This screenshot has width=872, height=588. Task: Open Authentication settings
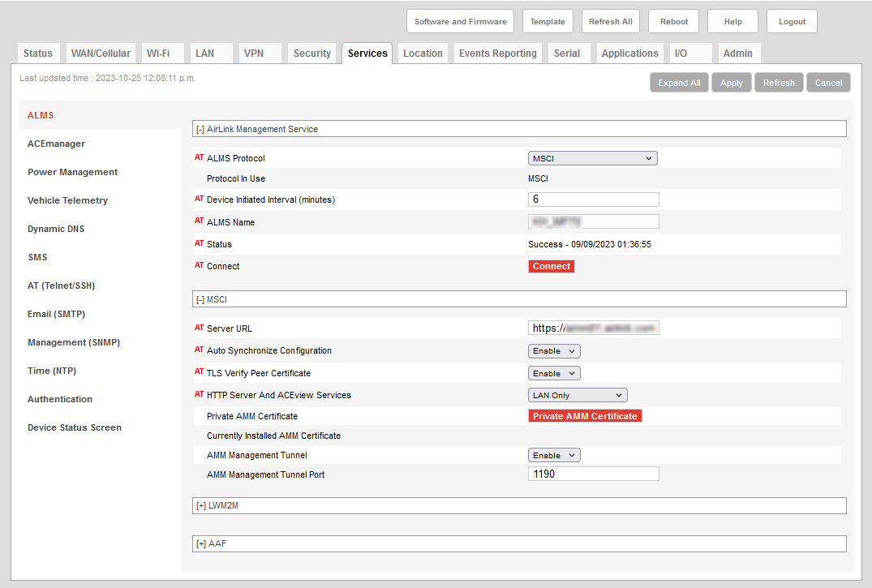pos(59,399)
